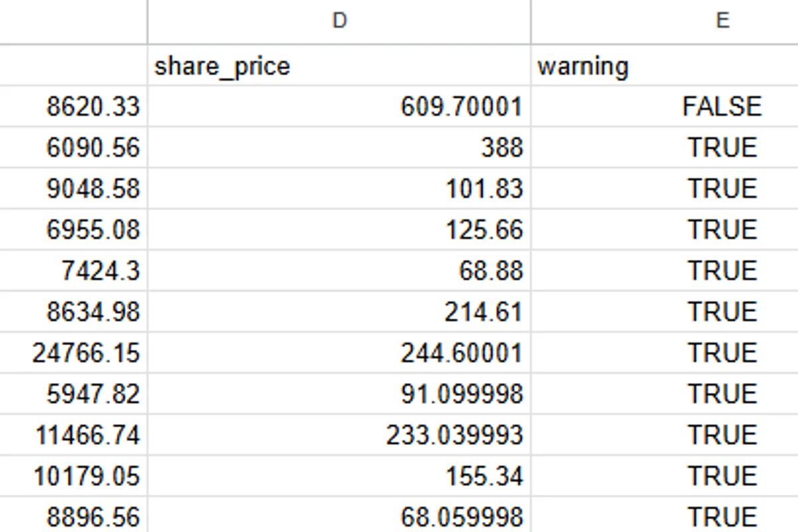Click the cell containing 8620.33
Viewport: 798px width, 532px height.
(73, 106)
